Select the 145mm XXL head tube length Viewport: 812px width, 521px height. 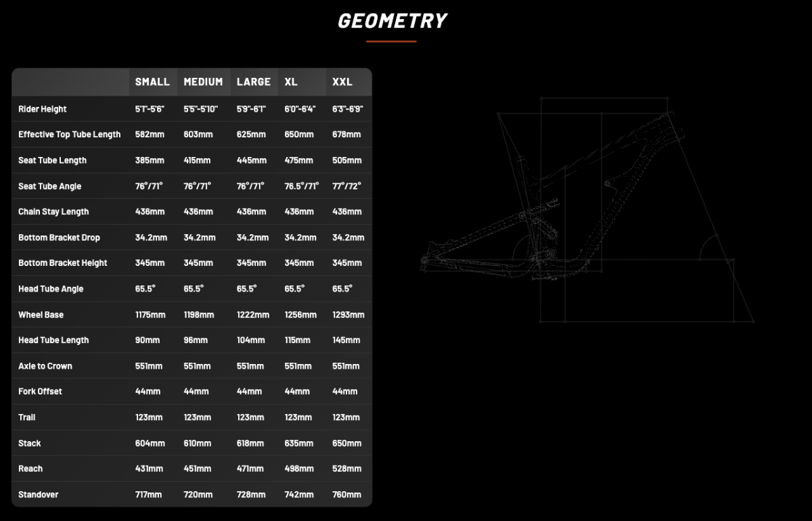point(346,340)
